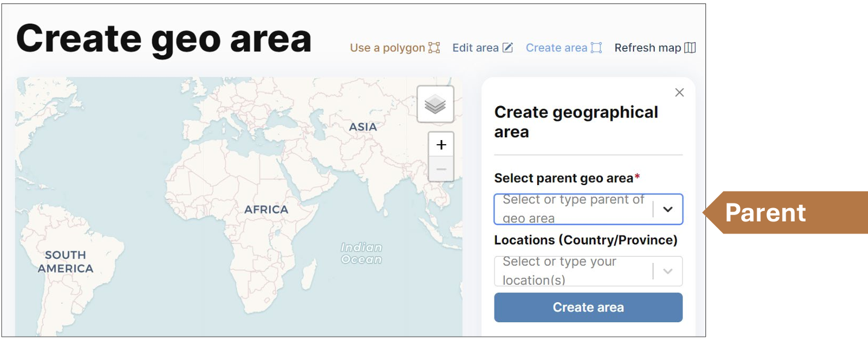Click the AFRICA label on the map
The width and height of the screenshot is (868, 339).
click(266, 210)
